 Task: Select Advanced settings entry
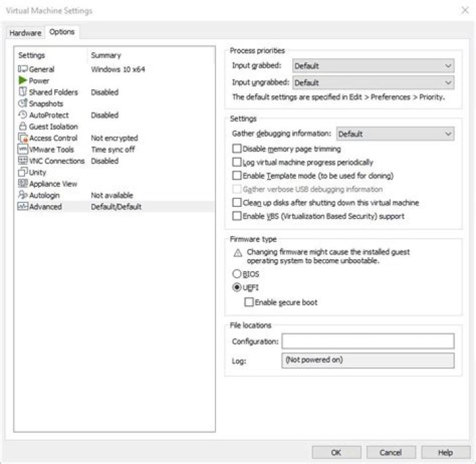click(x=46, y=207)
